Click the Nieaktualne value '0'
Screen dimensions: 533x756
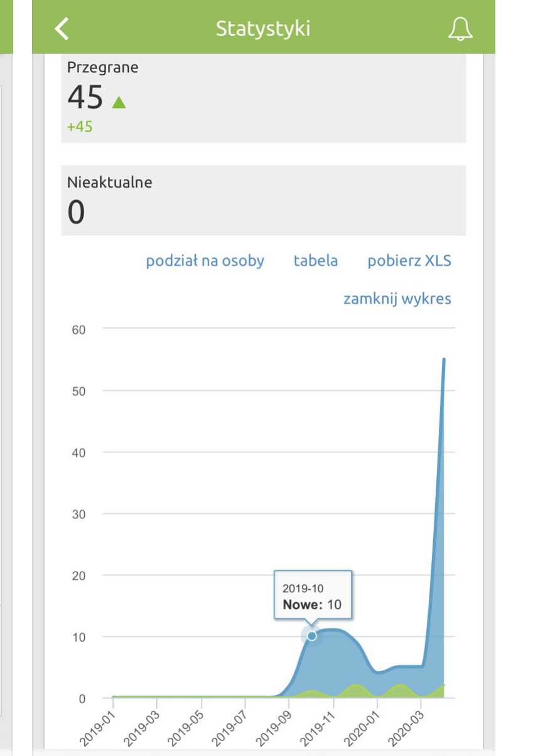76,213
